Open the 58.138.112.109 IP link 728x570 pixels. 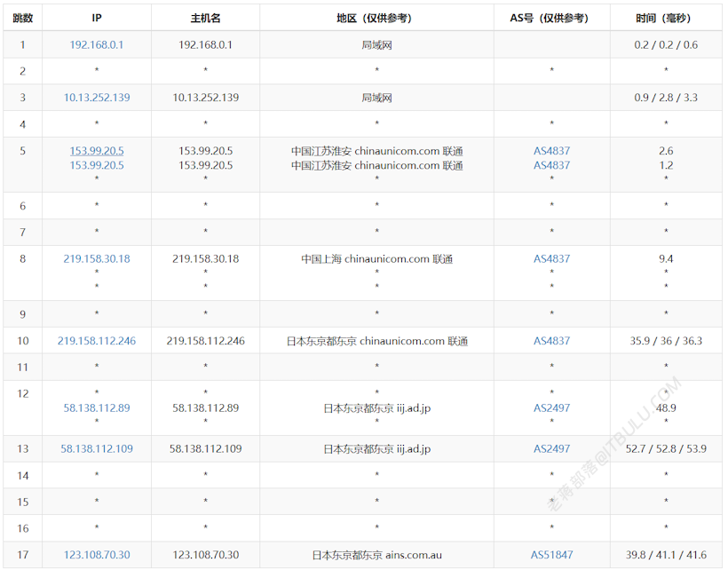[x=97, y=449]
